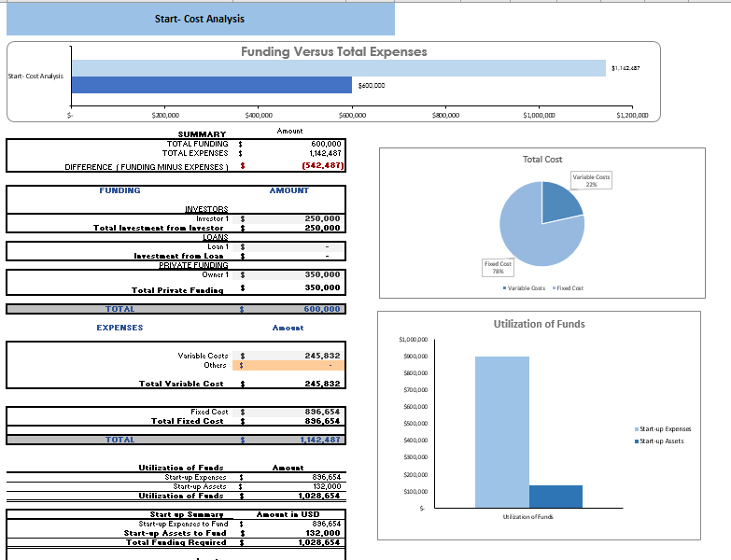The width and height of the screenshot is (731, 560).
Task: Click the Variable Costs 245,832 cell
Action: 289,356
